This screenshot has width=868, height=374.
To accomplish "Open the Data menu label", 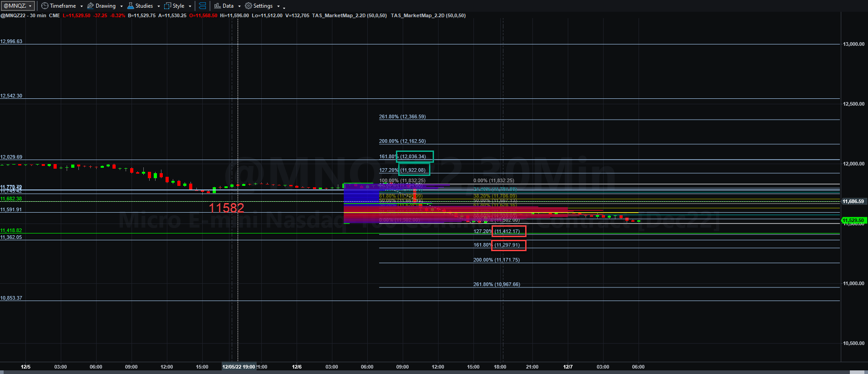I will tap(228, 6).
